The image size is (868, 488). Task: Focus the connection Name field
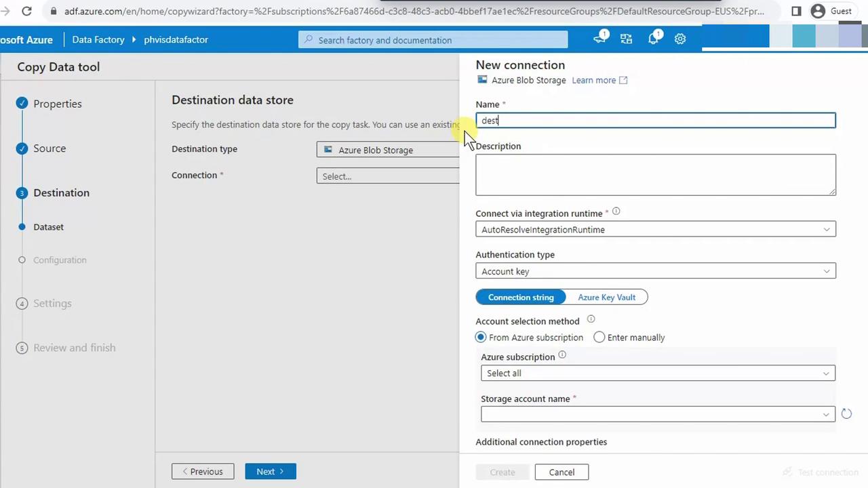coord(656,121)
